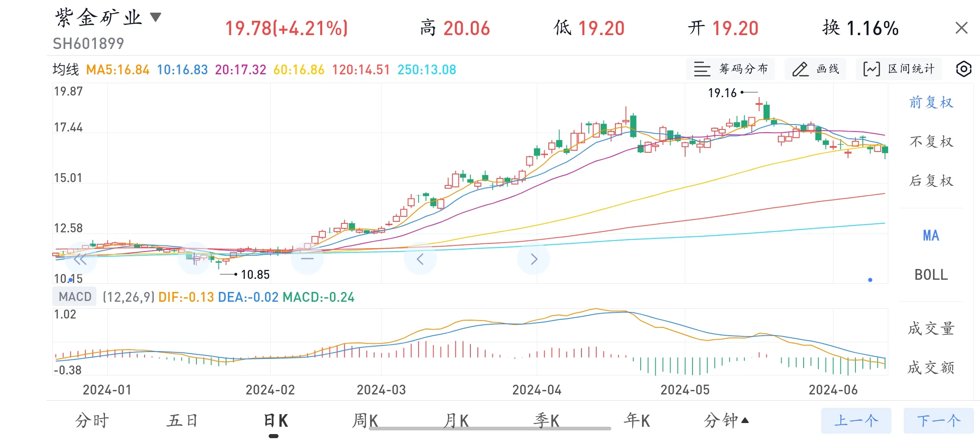Tap the double-left fast rewind chart icon

[x=80, y=259]
